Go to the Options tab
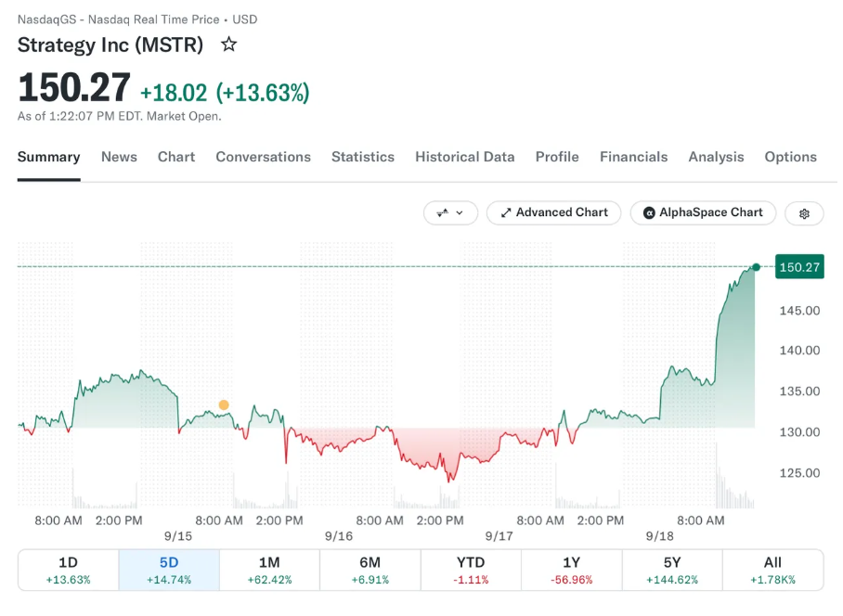The image size is (843, 616). (791, 157)
